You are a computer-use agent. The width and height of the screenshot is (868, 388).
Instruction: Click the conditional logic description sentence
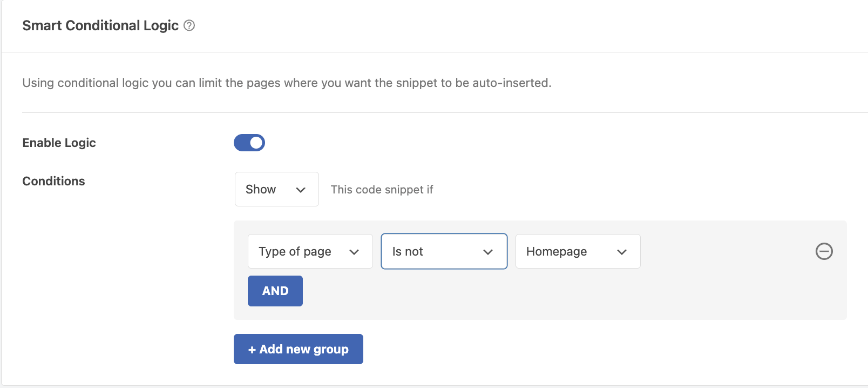click(x=287, y=83)
